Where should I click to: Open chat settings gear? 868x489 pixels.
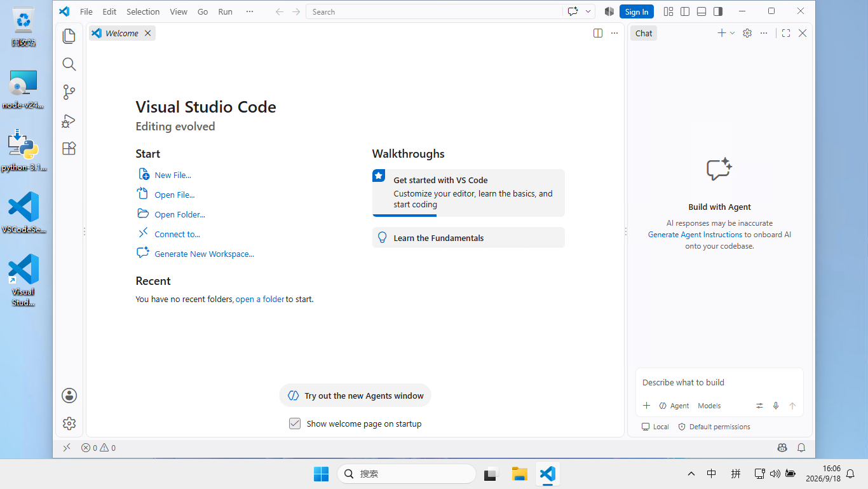(x=747, y=33)
